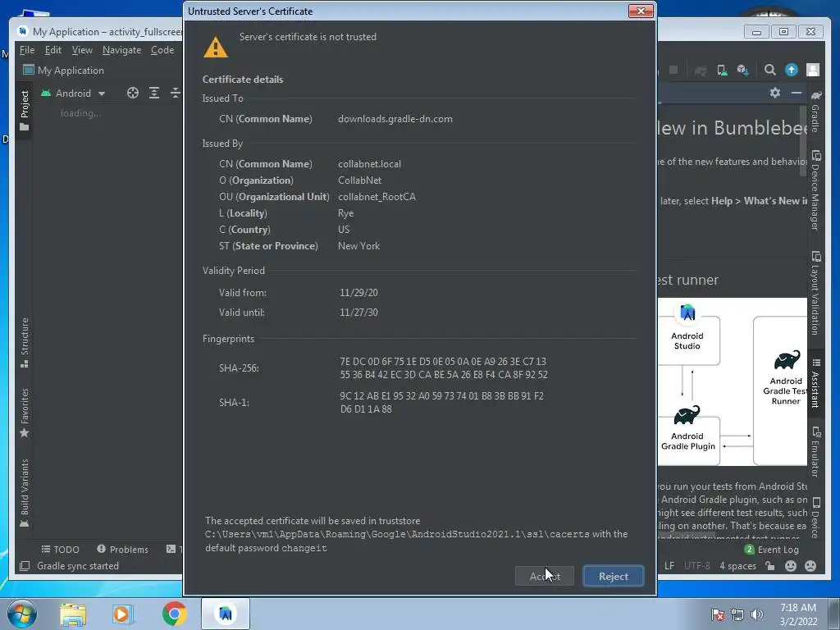Viewport: 840px width, 630px height.
Task: Open the Edit menu
Action: click(53, 50)
